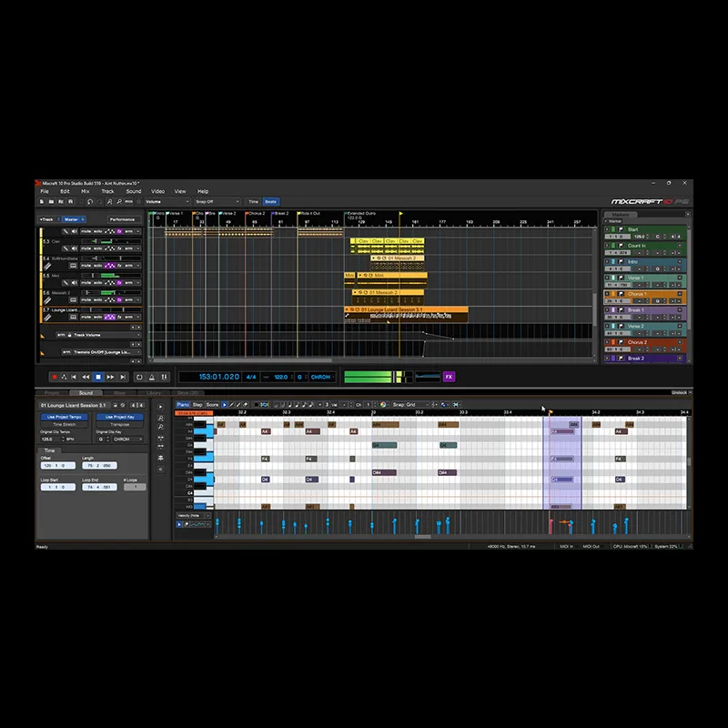Open note color wheel picker
The image size is (728, 728).
(383, 404)
